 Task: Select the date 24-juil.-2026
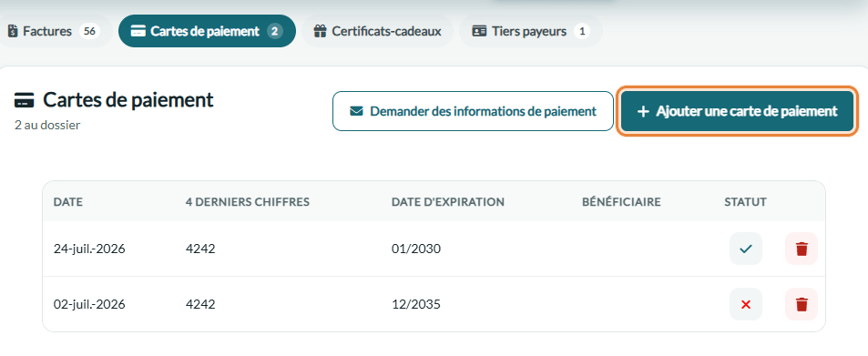click(x=89, y=249)
